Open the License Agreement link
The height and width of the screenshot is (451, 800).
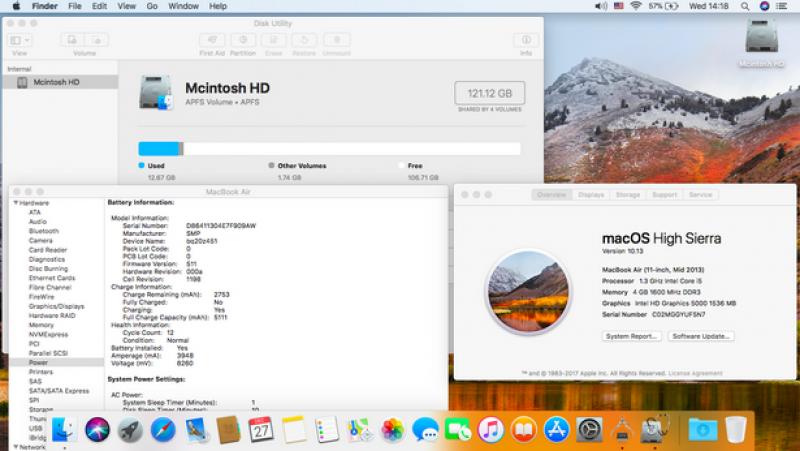point(695,373)
